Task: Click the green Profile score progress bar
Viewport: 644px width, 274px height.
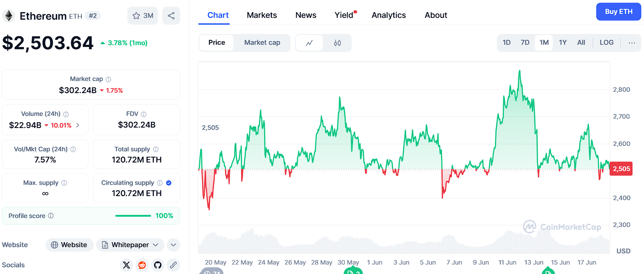Action: click(x=133, y=216)
